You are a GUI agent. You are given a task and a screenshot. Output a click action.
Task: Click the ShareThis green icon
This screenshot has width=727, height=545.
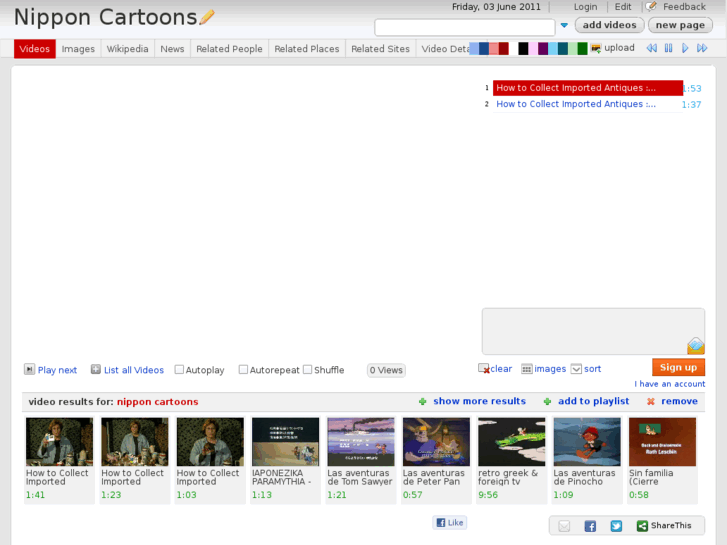[642, 526]
